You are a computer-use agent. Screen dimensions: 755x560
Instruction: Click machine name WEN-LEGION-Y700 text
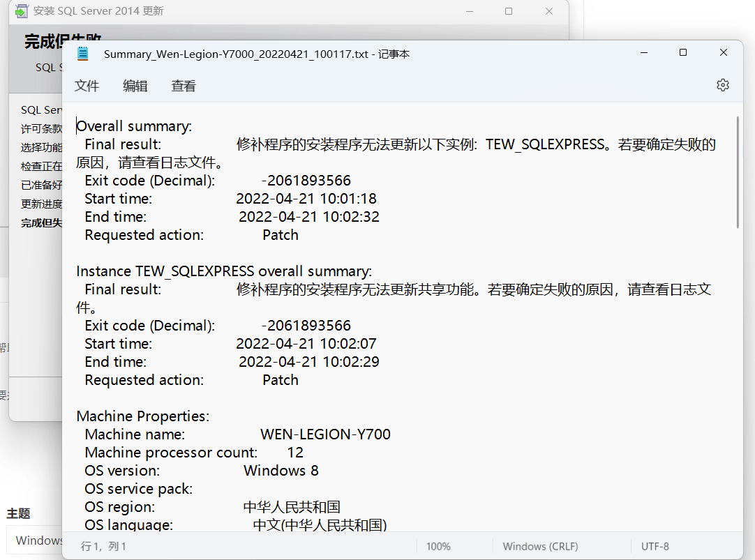point(325,434)
